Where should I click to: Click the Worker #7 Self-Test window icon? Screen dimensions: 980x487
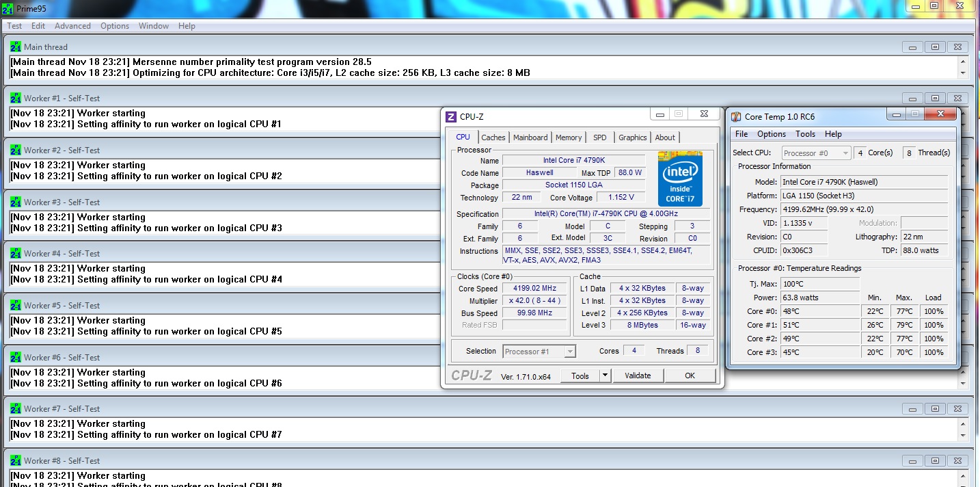click(x=16, y=408)
